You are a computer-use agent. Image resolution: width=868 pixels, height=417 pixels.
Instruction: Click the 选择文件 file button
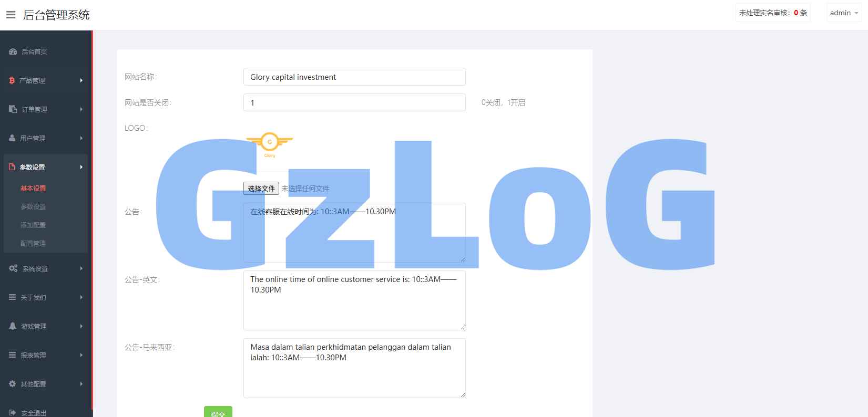point(261,189)
